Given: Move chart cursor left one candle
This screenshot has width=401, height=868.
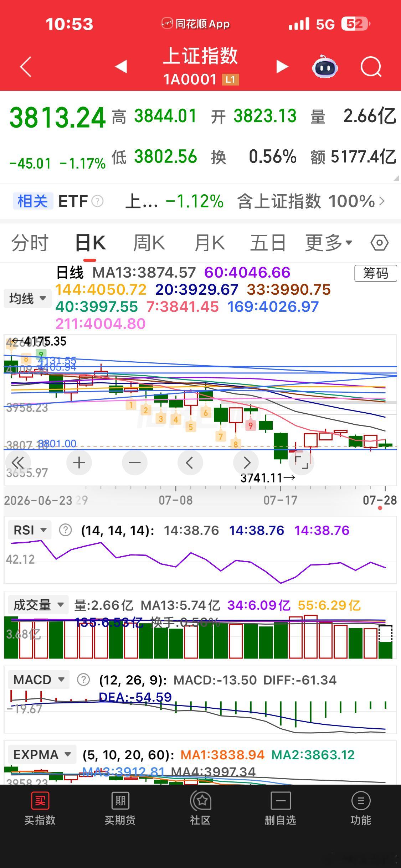Looking at the screenshot, I should [190, 463].
